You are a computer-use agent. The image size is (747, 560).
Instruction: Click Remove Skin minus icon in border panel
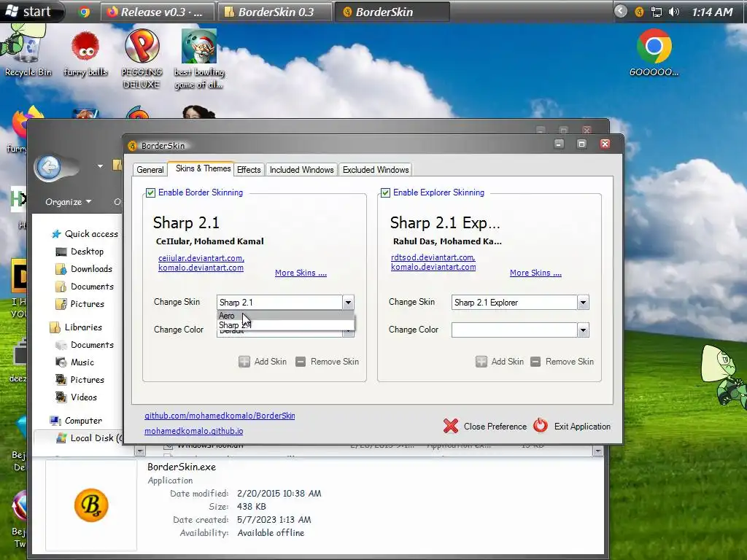301,362
